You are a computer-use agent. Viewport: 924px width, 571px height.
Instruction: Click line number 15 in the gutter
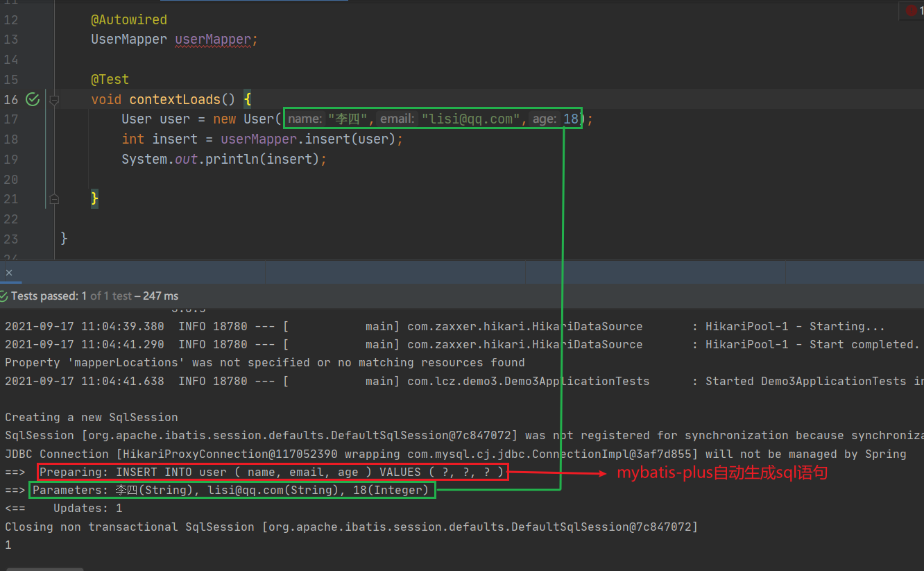[11, 79]
